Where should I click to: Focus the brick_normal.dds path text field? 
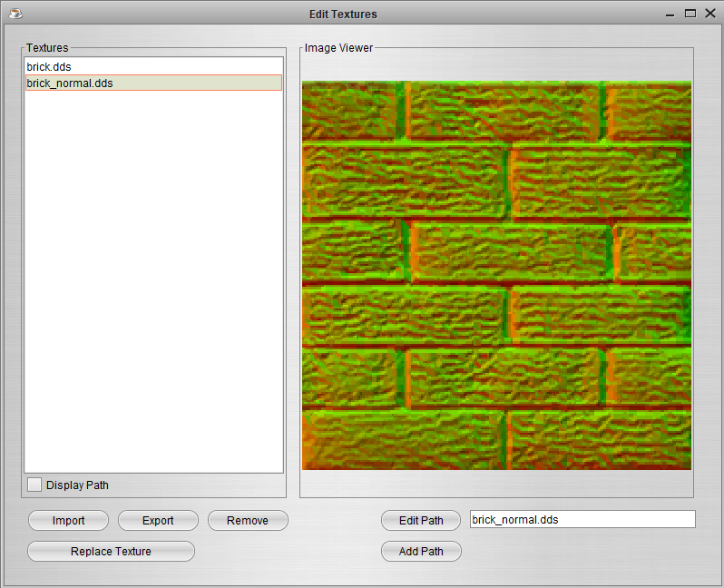[582, 519]
